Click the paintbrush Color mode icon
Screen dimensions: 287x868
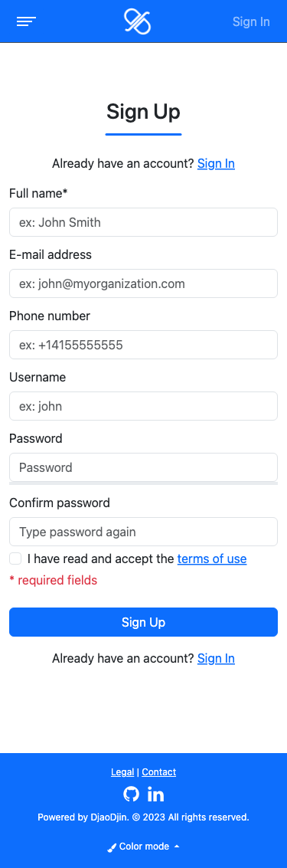112,847
